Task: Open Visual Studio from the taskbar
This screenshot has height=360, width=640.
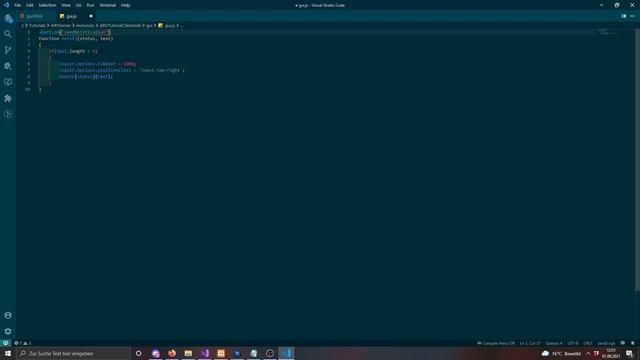Action: [x=204, y=353]
